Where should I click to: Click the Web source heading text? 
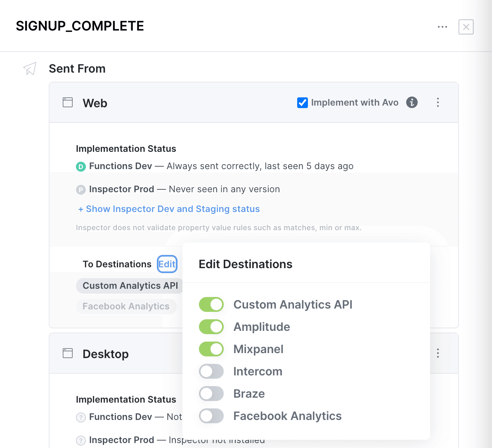(95, 103)
